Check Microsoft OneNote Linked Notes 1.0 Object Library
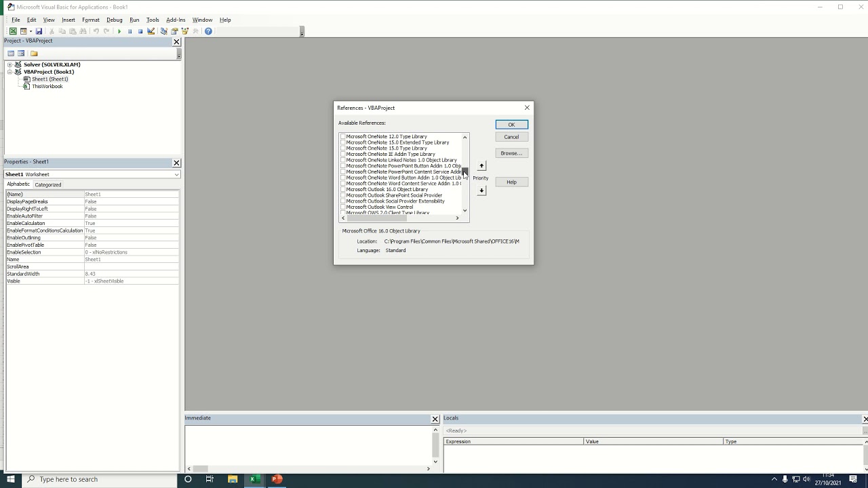This screenshot has height=488, width=868. click(x=343, y=161)
